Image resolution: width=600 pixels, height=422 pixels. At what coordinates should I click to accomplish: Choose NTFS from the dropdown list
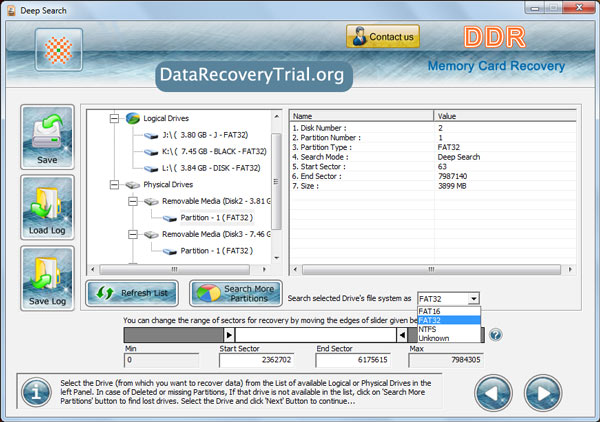[x=449, y=329]
